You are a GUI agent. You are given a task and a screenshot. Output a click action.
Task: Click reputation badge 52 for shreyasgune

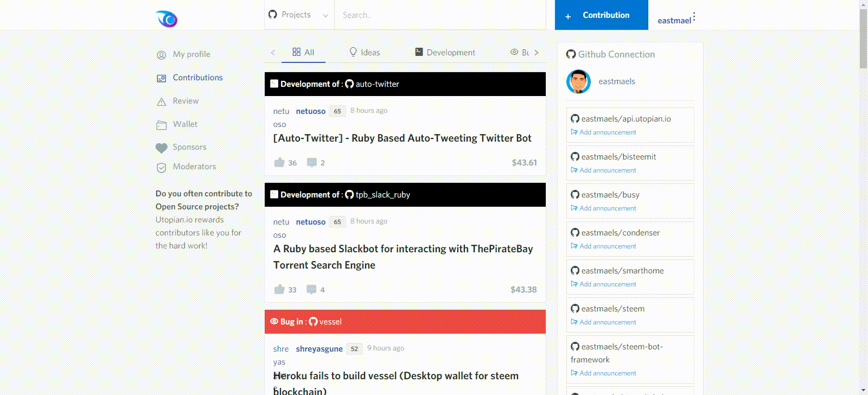(354, 349)
